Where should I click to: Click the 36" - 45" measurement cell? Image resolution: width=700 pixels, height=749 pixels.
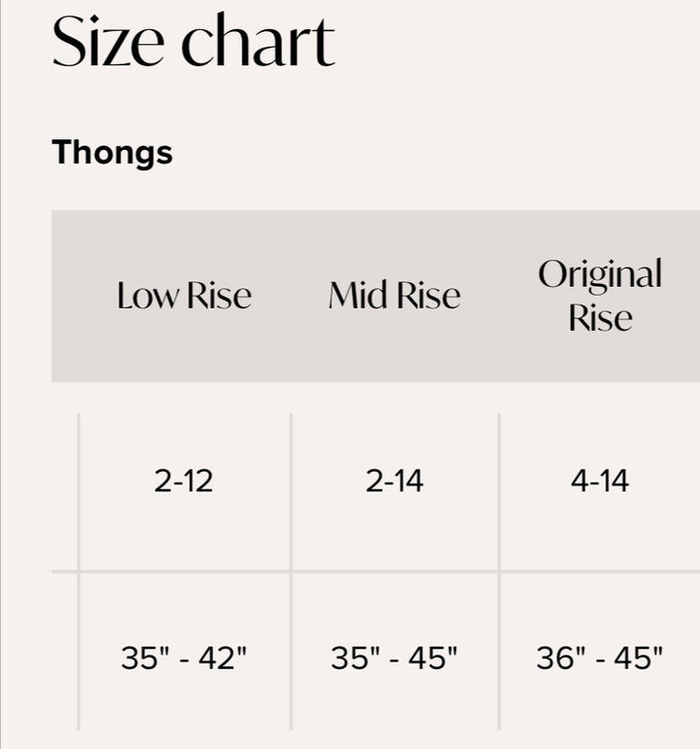600,659
